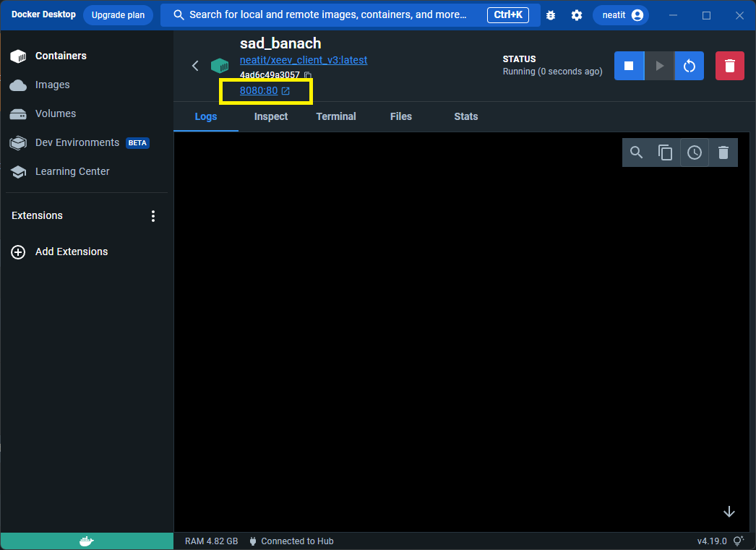Open the neatit account menu
The width and height of the screenshot is (756, 550).
click(621, 15)
